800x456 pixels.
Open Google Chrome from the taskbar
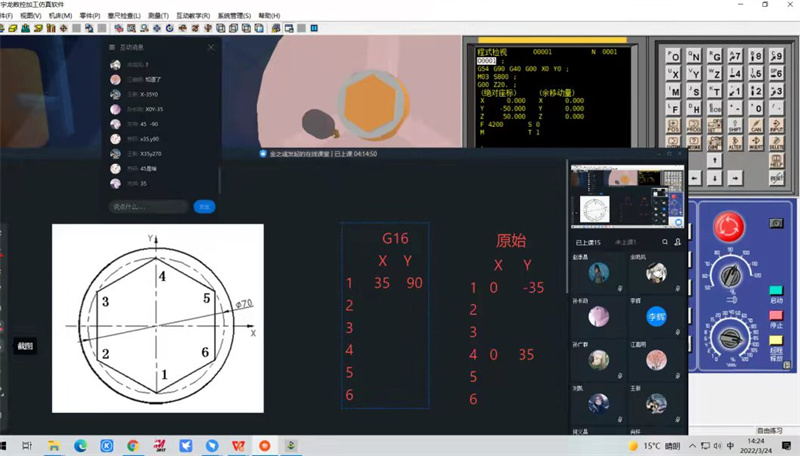(133, 446)
